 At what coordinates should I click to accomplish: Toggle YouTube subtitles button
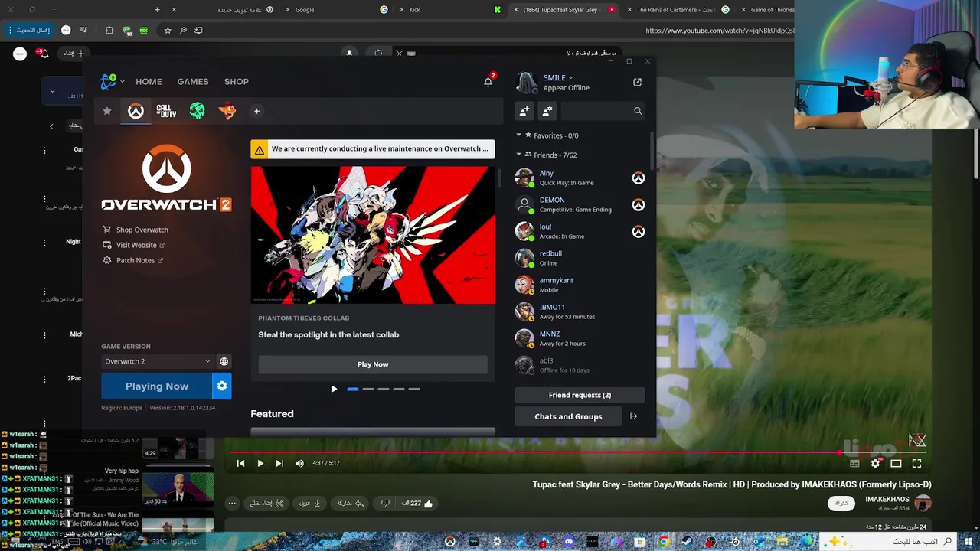coord(854,463)
